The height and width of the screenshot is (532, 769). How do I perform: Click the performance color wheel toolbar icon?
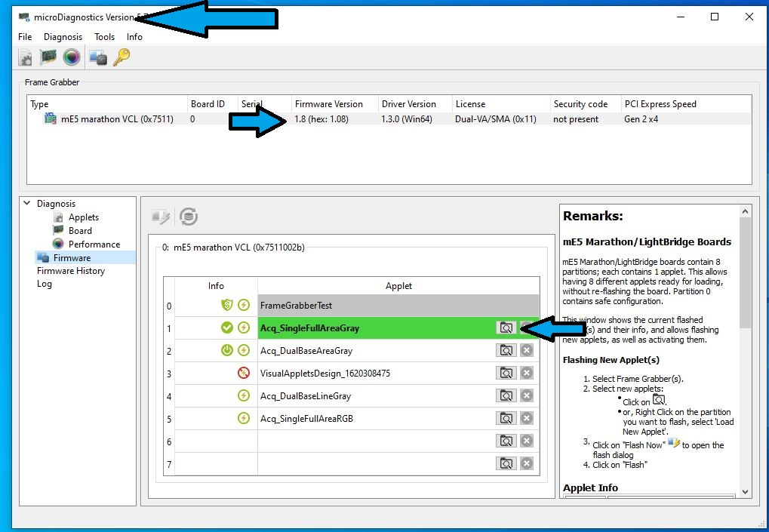pos(72,57)
